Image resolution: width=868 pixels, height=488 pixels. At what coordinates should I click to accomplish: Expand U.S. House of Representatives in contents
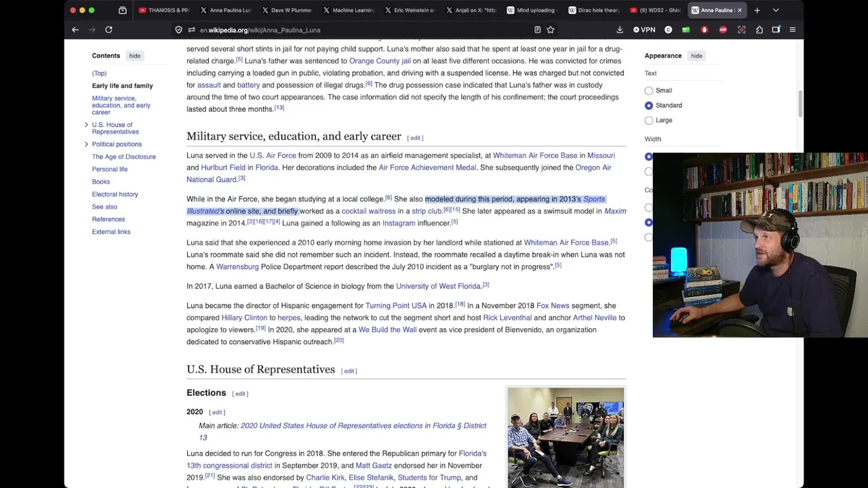(86, 125)
